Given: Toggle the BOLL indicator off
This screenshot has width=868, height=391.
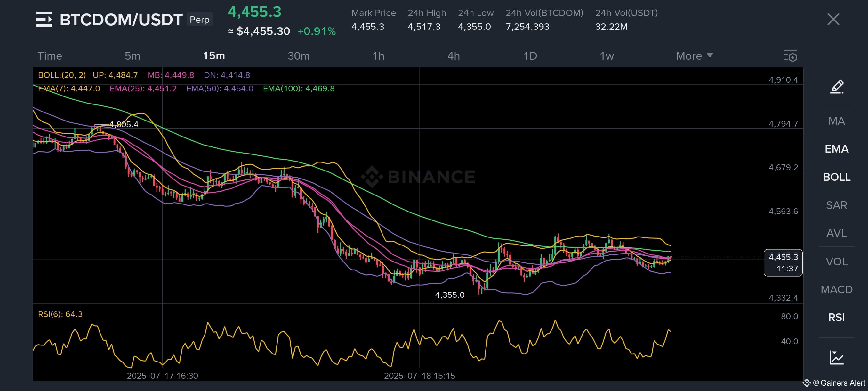Looking at the screenshot, I should pos(837,177).
